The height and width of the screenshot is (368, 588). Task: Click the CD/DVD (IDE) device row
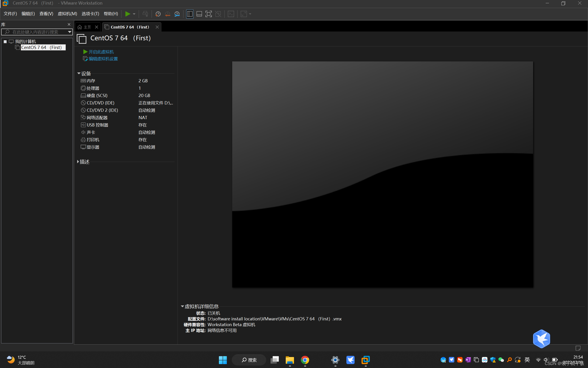127,103
